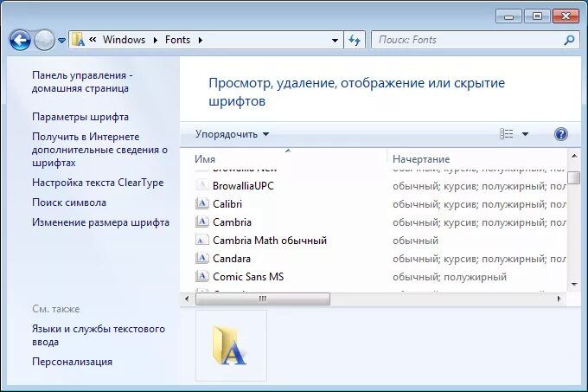Close the Fonts window

[x=566, y=16]
